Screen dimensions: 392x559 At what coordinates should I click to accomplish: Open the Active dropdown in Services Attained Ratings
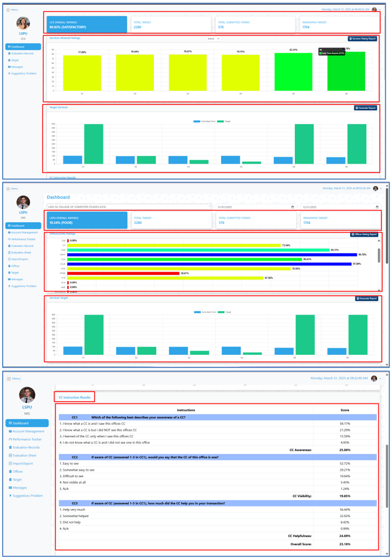213,39
